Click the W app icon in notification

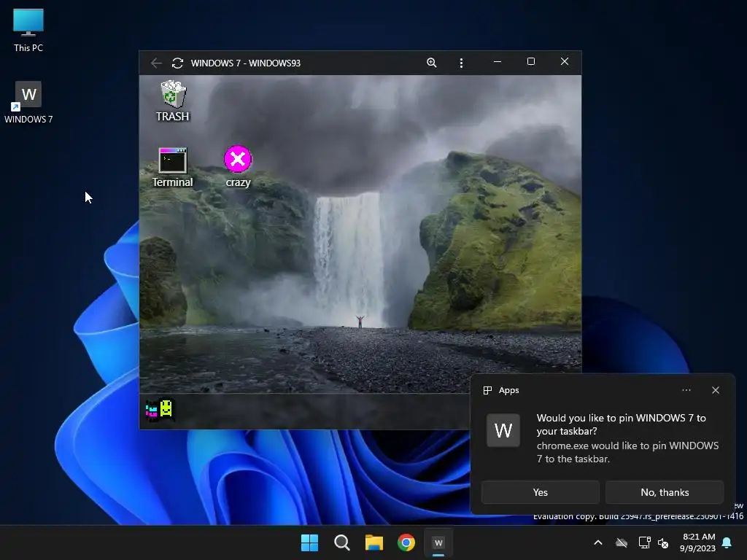click(x=503, y=430)
